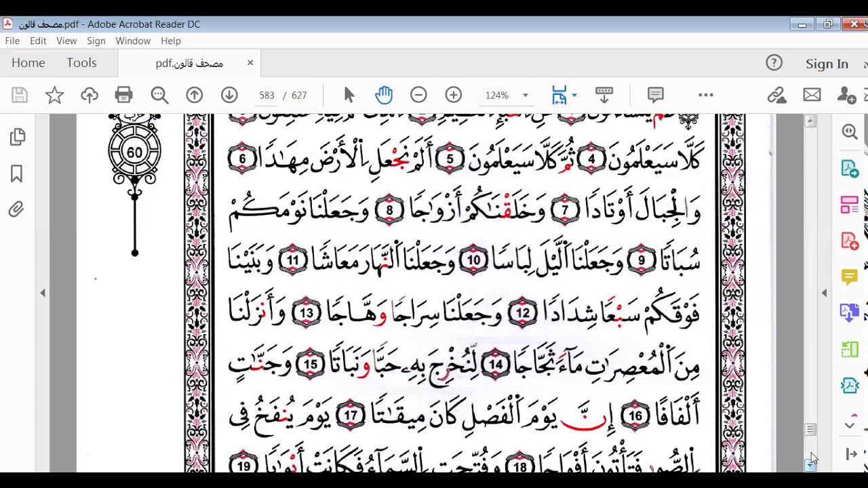The image size is (868, 488).
Task: Collapse the right tools pane arrow
Action: 824,293
